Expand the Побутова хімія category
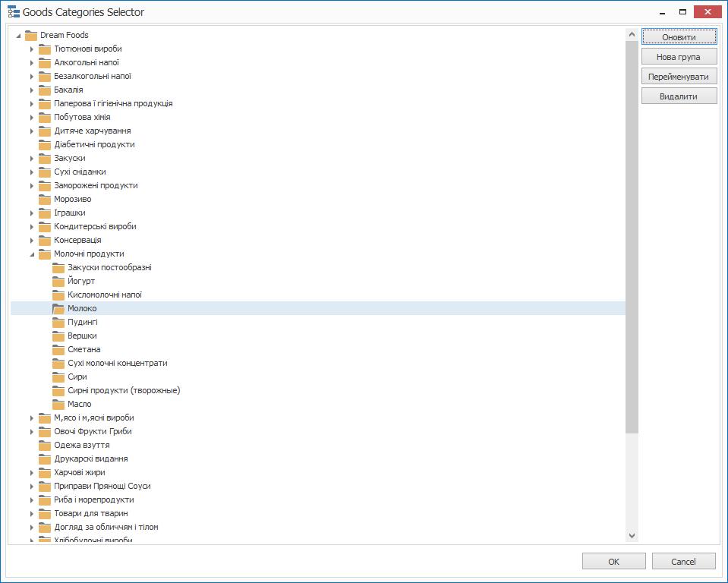 coord(32,118)
